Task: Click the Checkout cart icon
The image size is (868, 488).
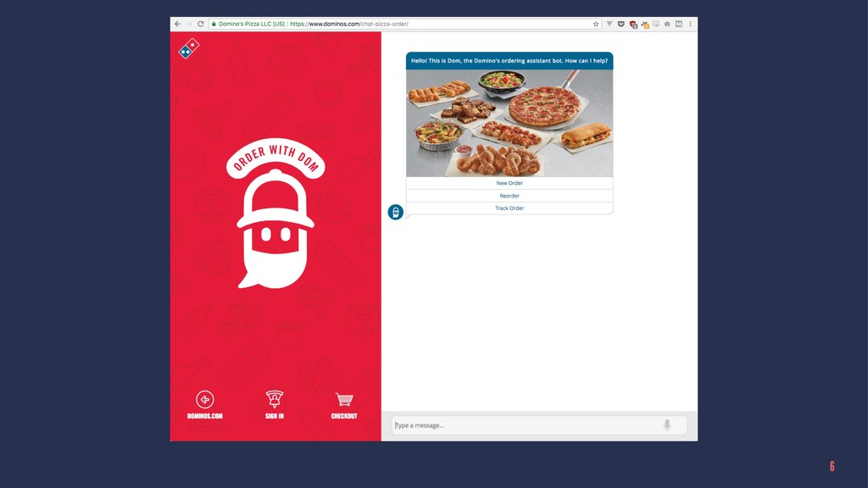Action: (x=344, y=399)
